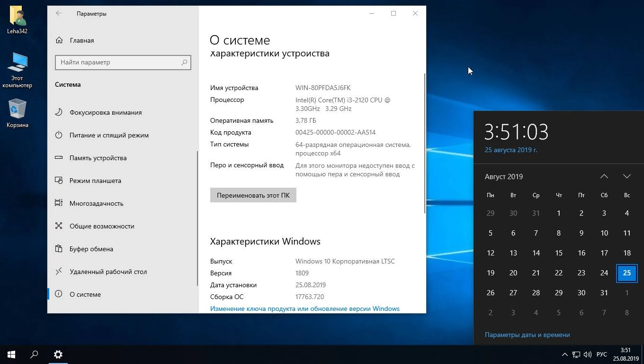Image resolution: width=644 pixels, height=364 pixels.
Task: Click the Найти параметр search field
Action: (x=123, y=62)
